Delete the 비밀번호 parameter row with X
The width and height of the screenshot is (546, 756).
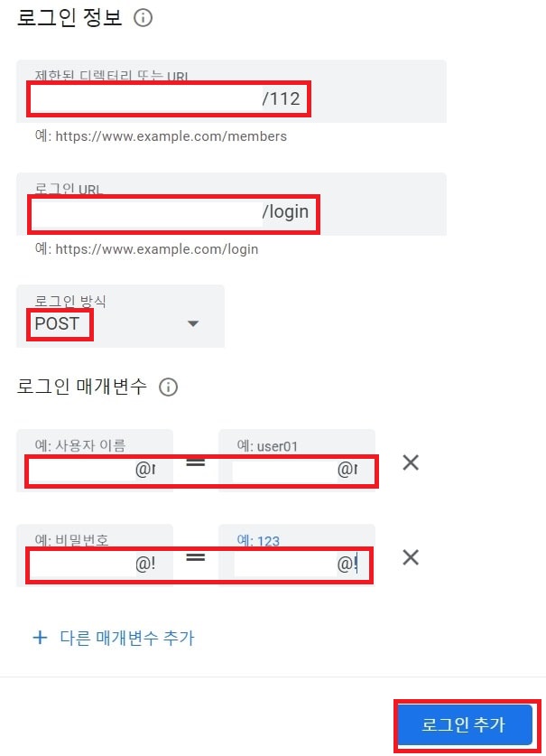[x=411, y=557]
